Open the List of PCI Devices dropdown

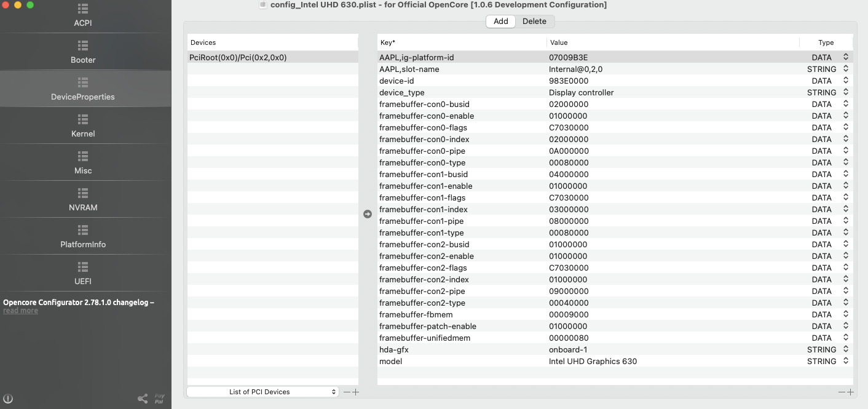[x=262, y=392]
